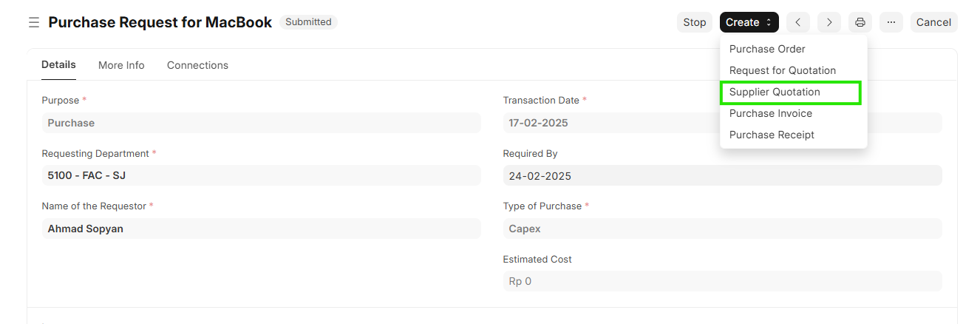
Task: Open the Create dropdown button
Action: (749, 22)
